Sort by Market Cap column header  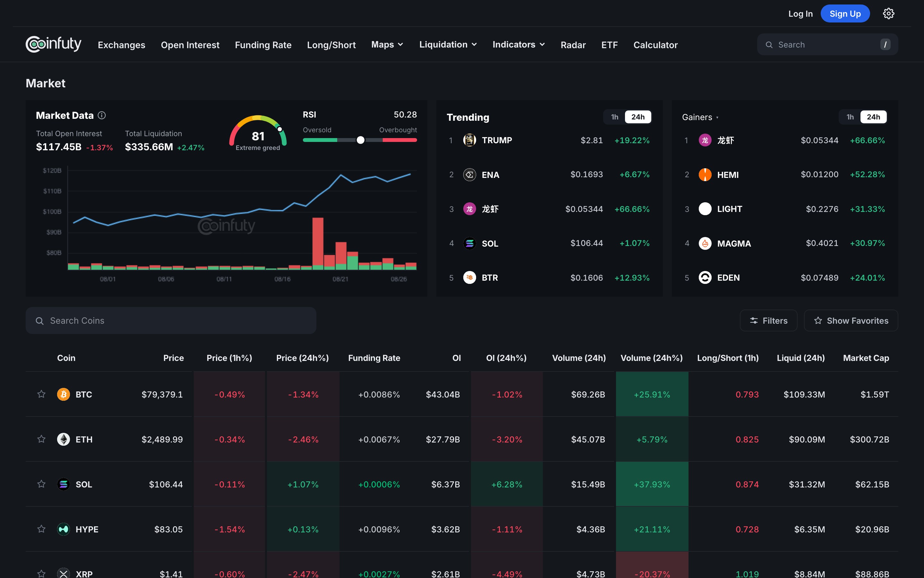[866, 358]
